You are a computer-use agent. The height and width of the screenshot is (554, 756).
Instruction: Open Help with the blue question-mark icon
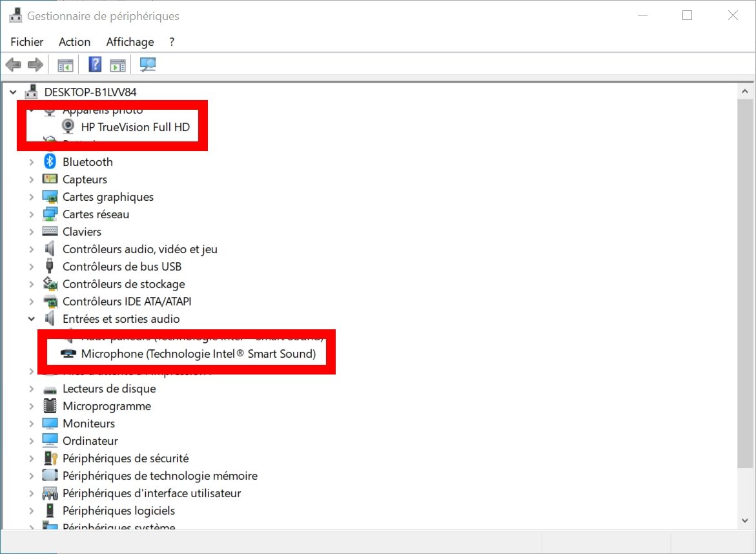[95, 64]
